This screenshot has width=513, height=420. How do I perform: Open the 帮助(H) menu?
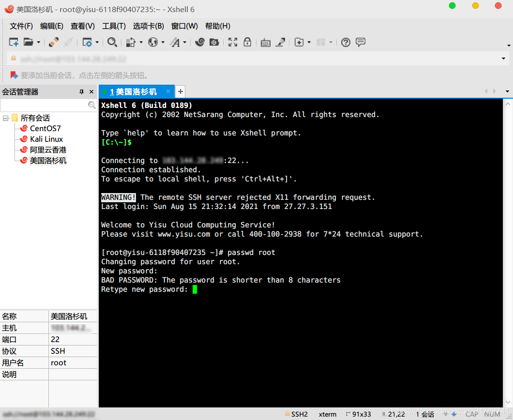click(218, 26)
